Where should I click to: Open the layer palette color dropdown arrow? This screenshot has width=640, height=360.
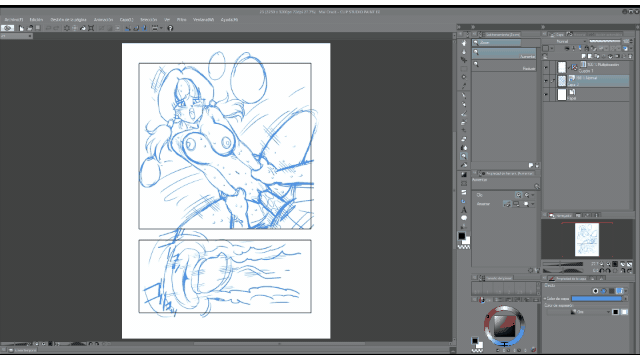pos(552,49)
